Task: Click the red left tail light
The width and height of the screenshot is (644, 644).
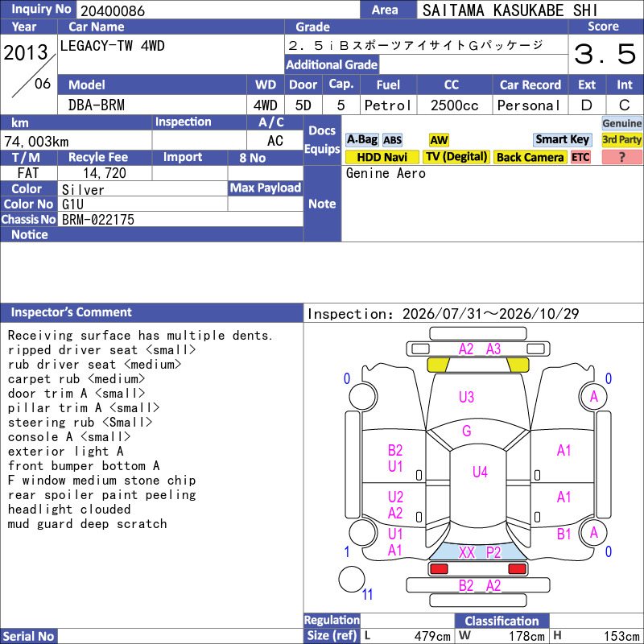Action: (438, 569)
